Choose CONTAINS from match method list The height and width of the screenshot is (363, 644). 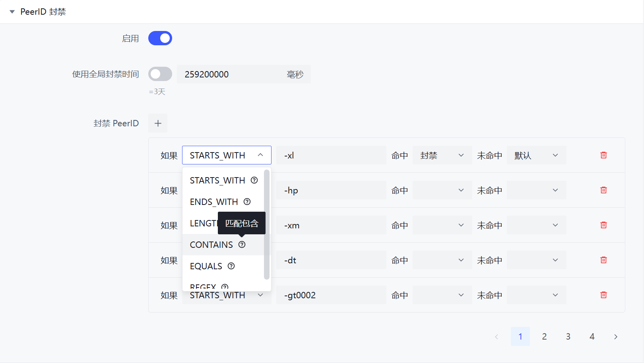click(x=211, y=245)
